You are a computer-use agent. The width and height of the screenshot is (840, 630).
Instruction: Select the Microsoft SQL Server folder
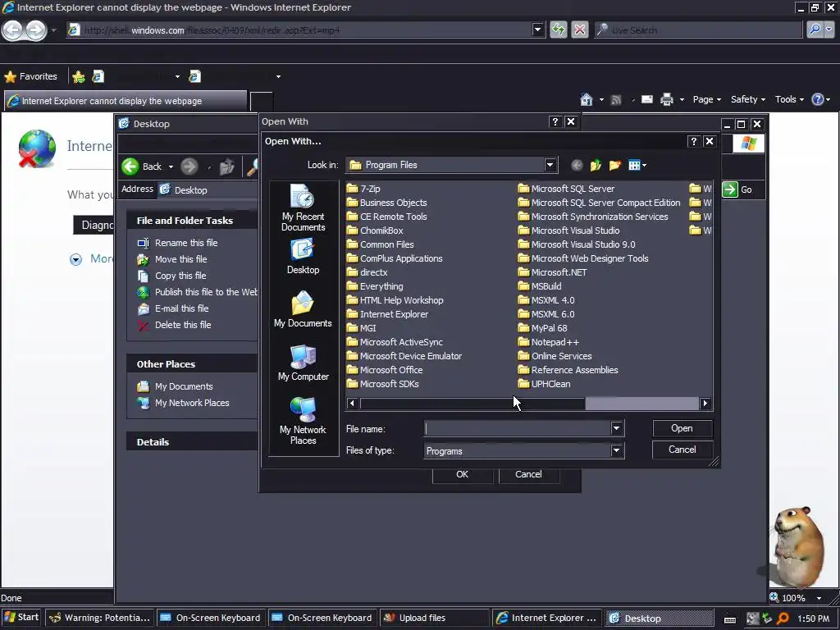(566, 189)
